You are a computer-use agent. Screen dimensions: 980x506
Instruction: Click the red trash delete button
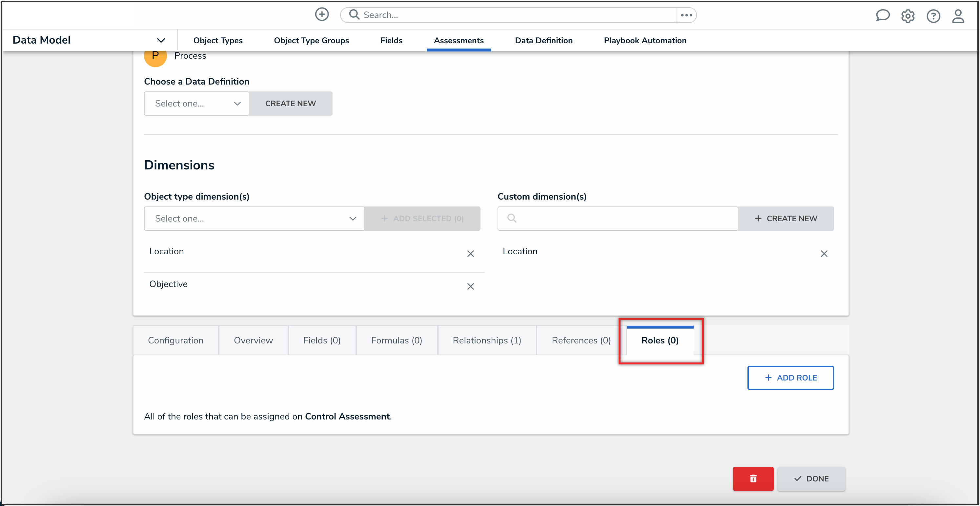752,478
